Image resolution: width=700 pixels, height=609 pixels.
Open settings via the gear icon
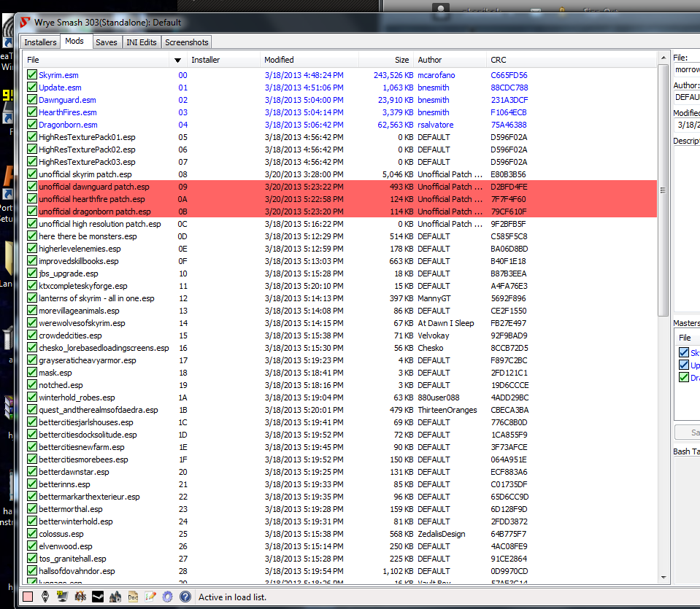point(167,597)
